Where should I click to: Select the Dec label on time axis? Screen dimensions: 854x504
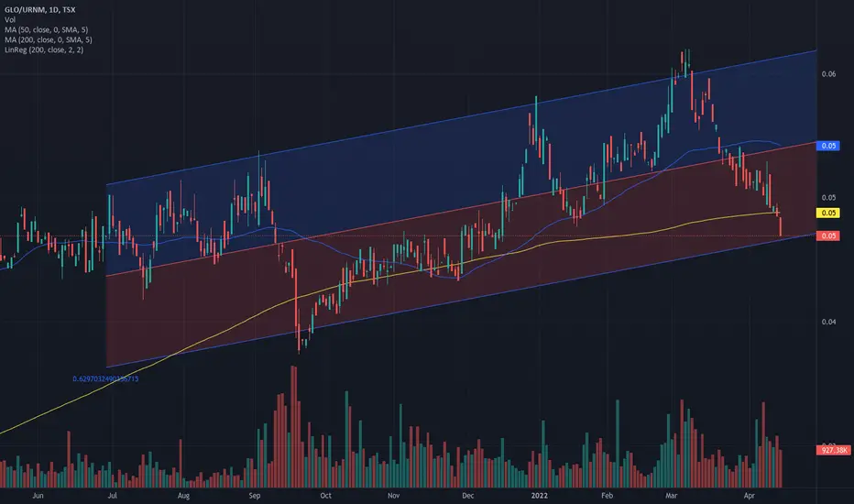point(468,495)
